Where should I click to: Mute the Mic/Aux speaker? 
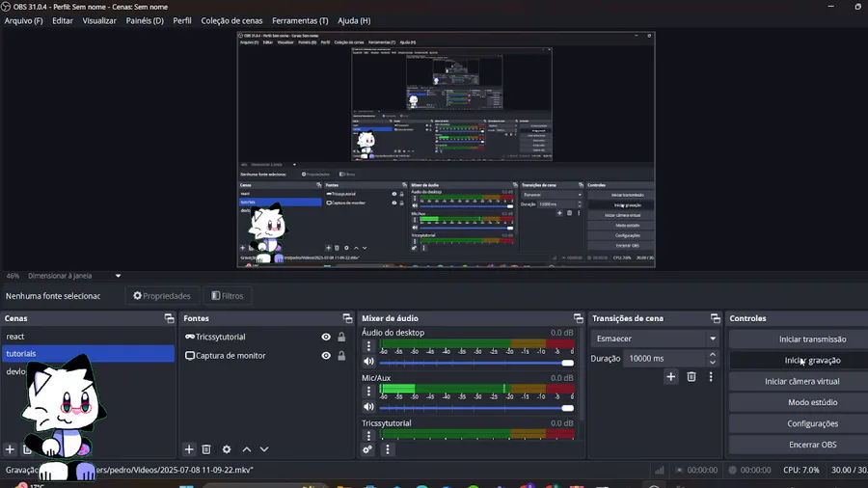(368, 407)
